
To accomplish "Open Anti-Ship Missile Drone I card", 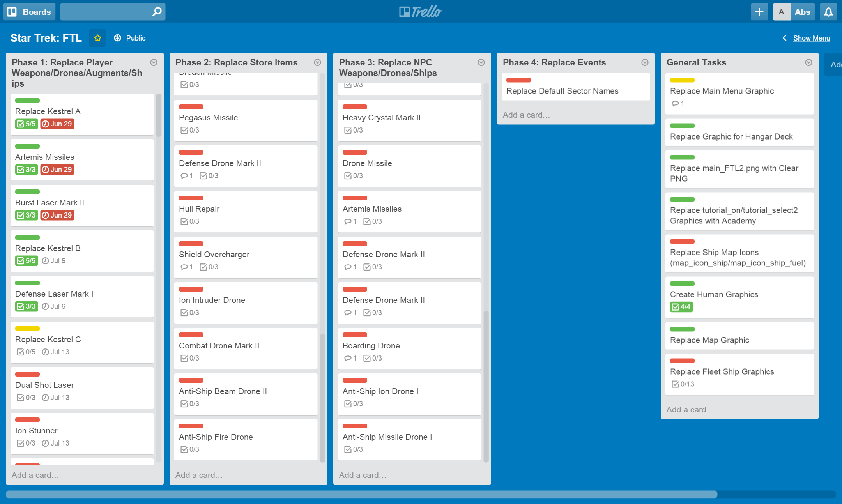I will 409,439.
